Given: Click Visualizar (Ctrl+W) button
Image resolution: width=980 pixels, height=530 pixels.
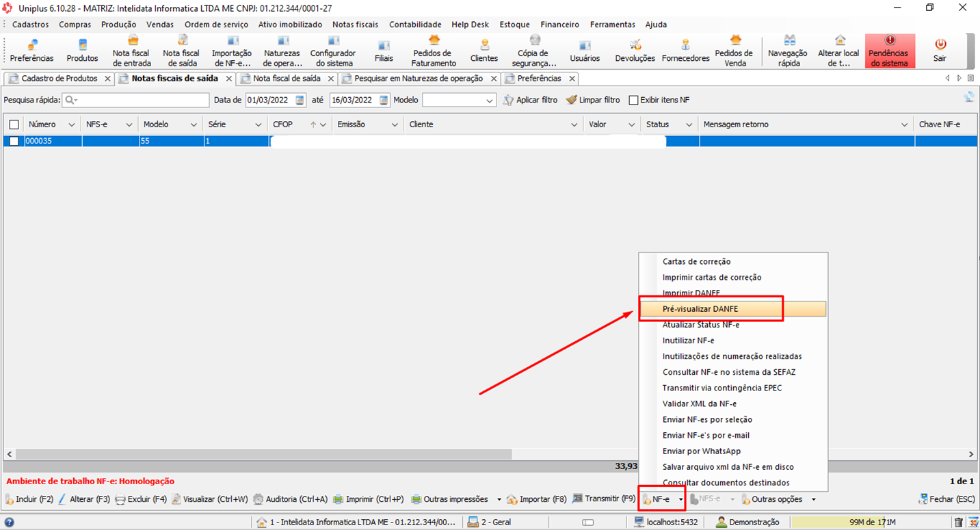Looking at the screenshot, I should (x=209, y=499).
